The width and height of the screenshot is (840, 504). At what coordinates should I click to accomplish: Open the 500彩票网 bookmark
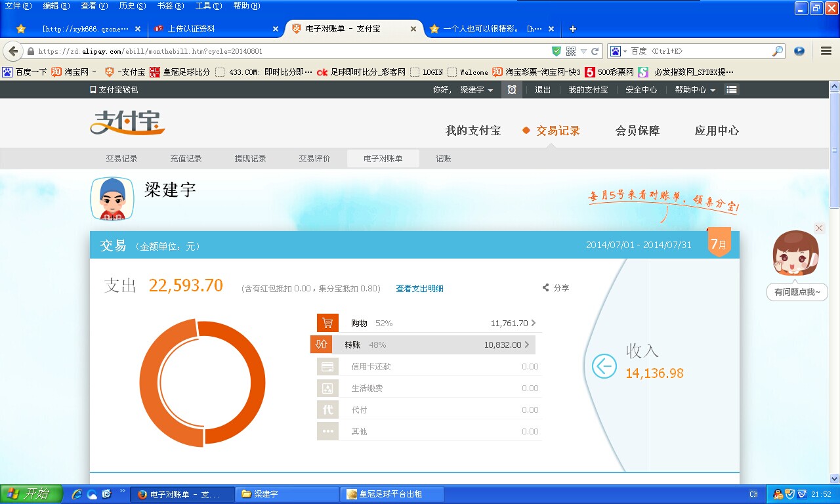click(x=609, y=72)
